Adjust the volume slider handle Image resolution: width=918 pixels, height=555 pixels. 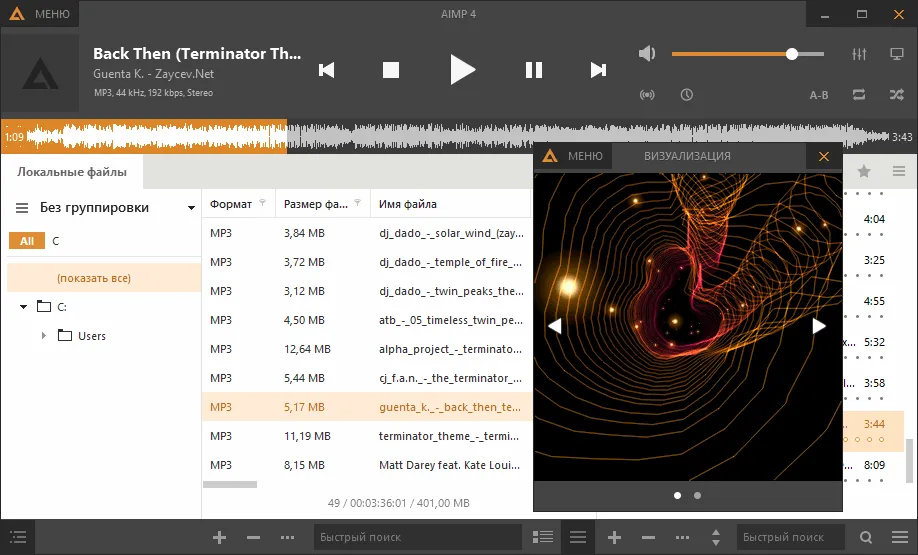(792, 54)
